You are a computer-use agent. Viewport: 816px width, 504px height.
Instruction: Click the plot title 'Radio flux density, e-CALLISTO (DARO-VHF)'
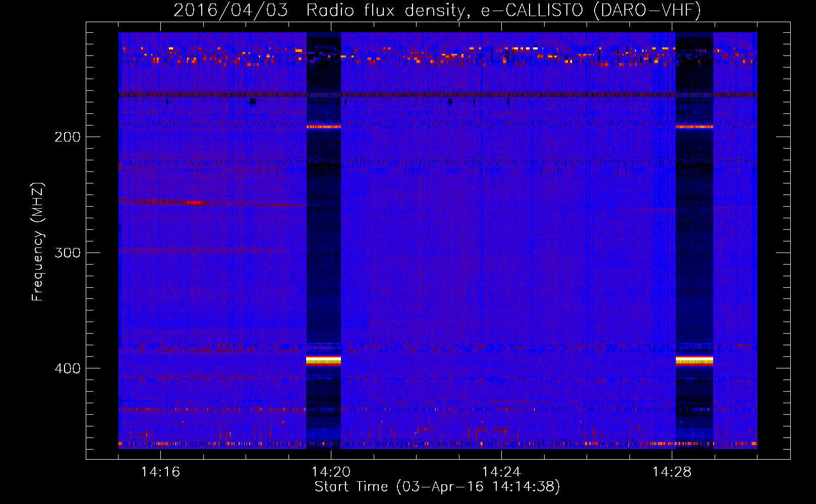[x=503, y=10]
